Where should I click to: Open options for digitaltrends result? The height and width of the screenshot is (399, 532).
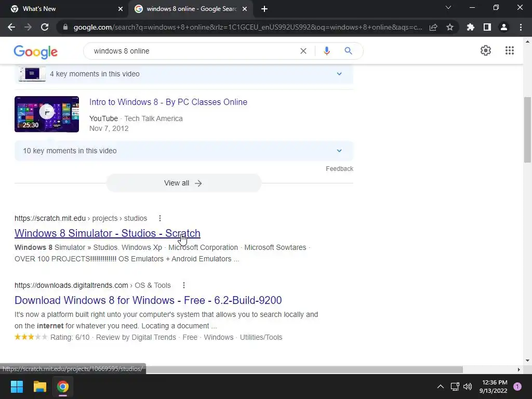(x=183, y=285)
